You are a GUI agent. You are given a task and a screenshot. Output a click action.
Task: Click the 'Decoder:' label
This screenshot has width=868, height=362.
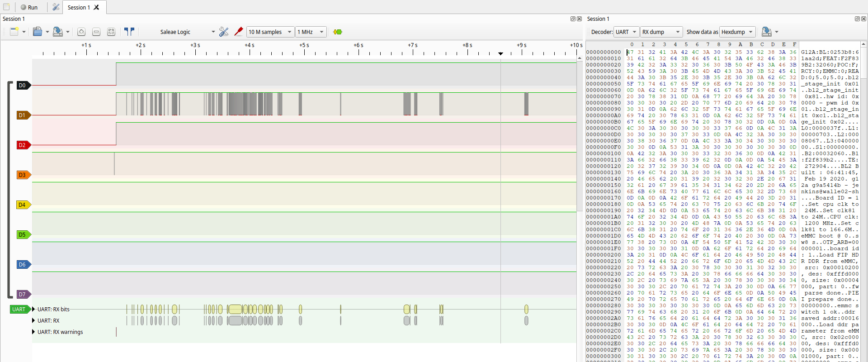602,32
